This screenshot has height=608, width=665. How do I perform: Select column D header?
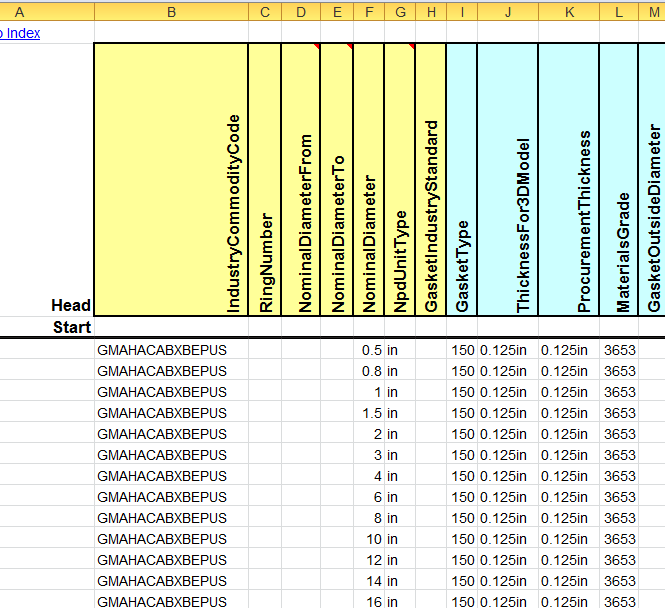coord(301,12)
